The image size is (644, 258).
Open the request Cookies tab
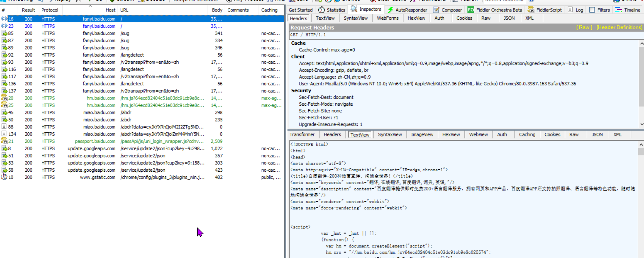pyautogui.click(x=464, y=18)
